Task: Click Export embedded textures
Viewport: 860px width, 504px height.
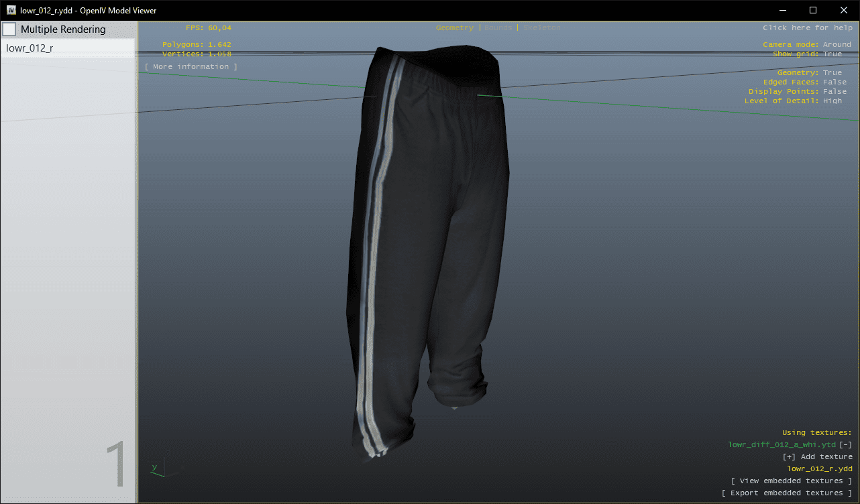Action: (786, 493)
